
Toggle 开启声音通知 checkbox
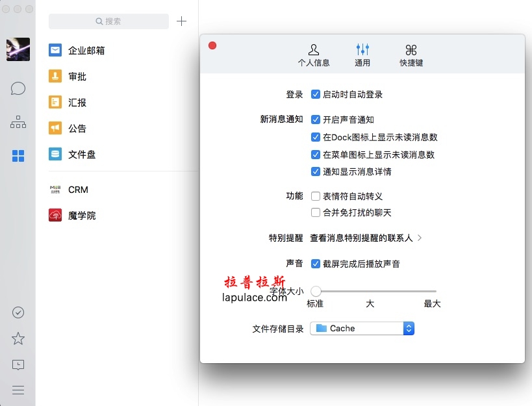click(x=316, y=120)
